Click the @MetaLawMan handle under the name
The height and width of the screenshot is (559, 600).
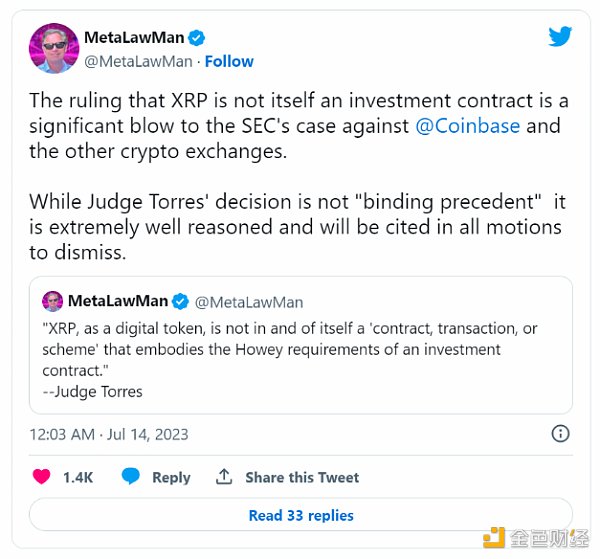click(138, 62)
